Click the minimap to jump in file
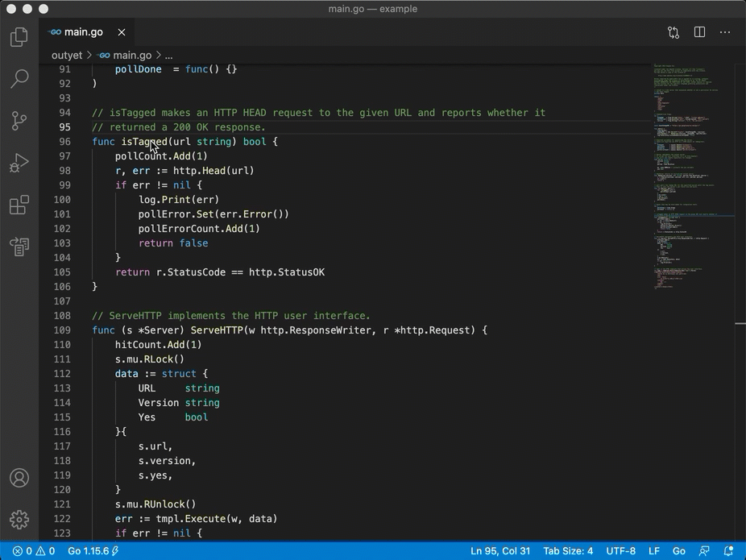This screenshot has height=560, width=746. click(693, 201)
